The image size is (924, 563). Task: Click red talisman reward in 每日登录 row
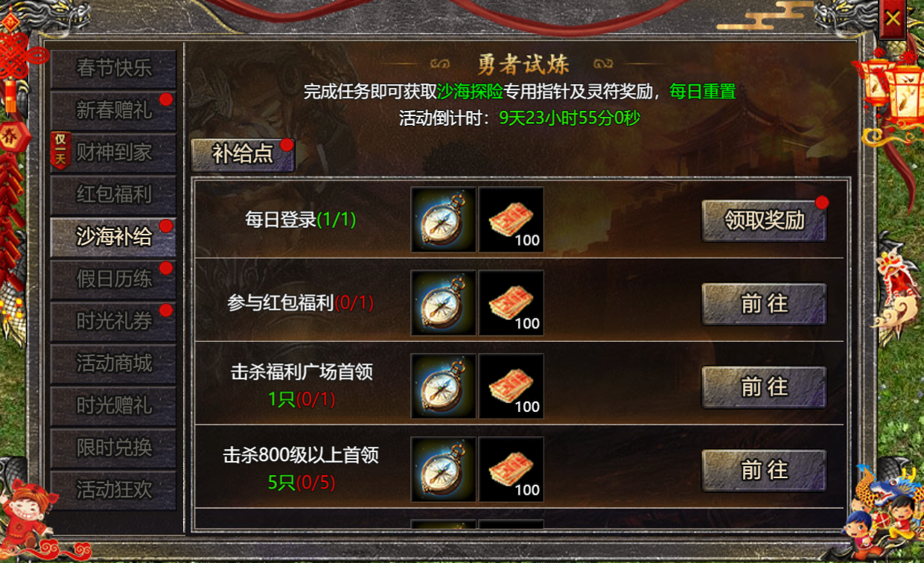511,220
